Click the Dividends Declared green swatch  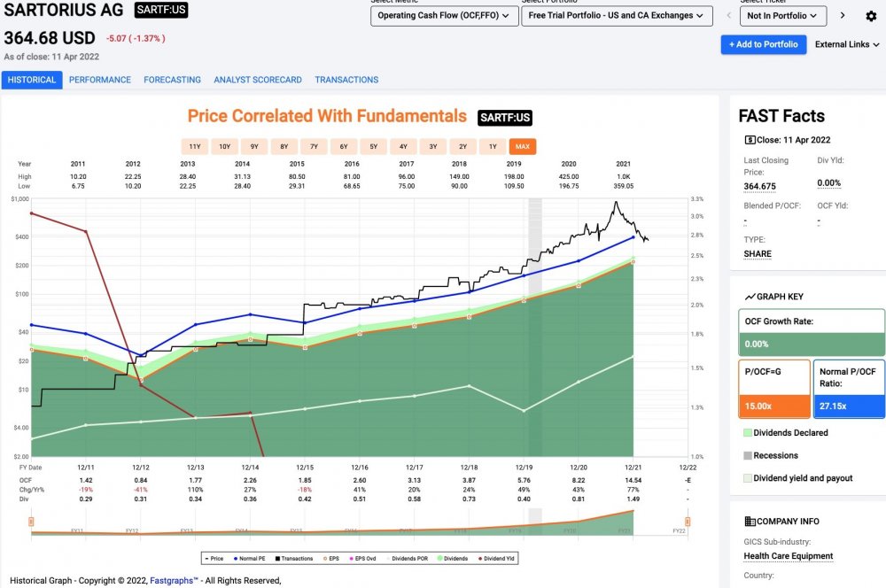click(x=748, y=433)
